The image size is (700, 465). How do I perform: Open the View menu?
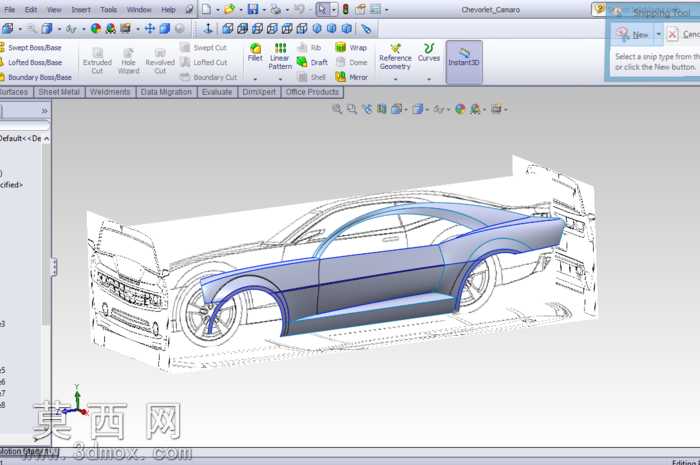[54, 9]
